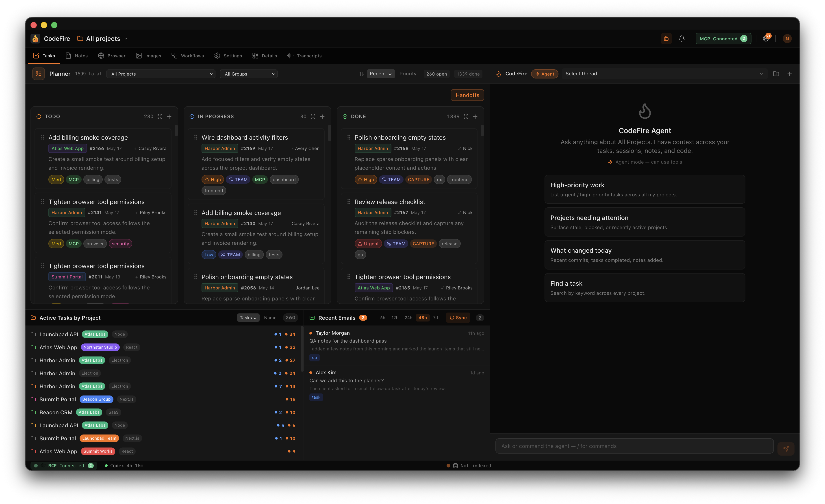Screen dimensions: 825x504
Task: Open the Images tab
Action: coord(149,56)
